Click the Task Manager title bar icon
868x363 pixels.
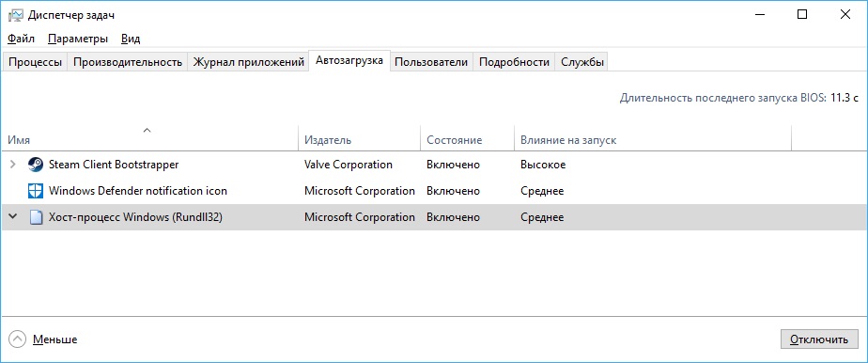[x=15, y=15]
